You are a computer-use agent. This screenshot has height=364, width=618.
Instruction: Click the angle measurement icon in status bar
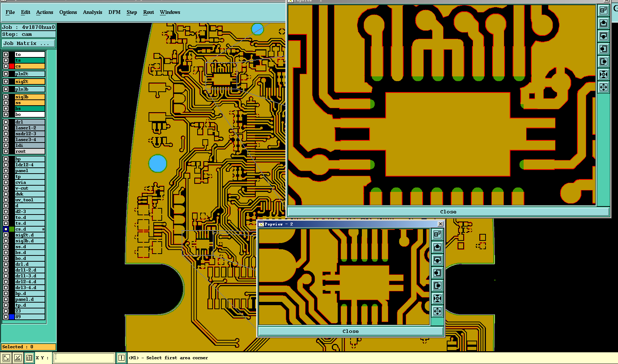tap(18, 358)
